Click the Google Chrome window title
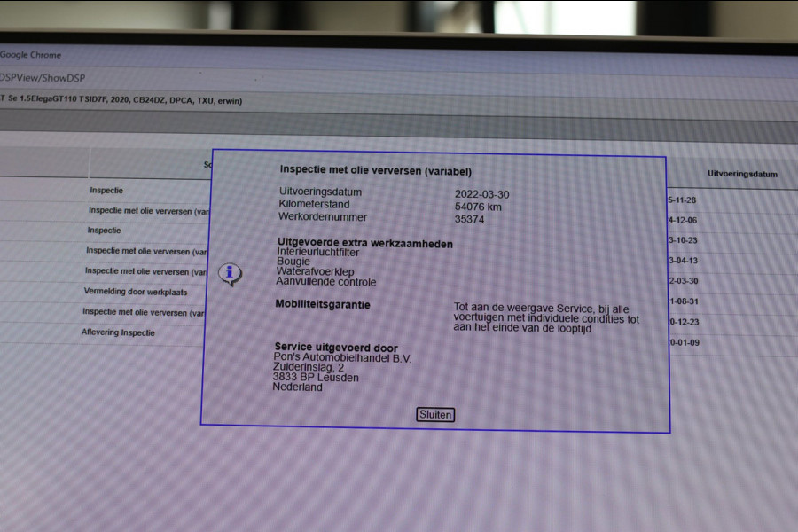 tap(30, 54)
